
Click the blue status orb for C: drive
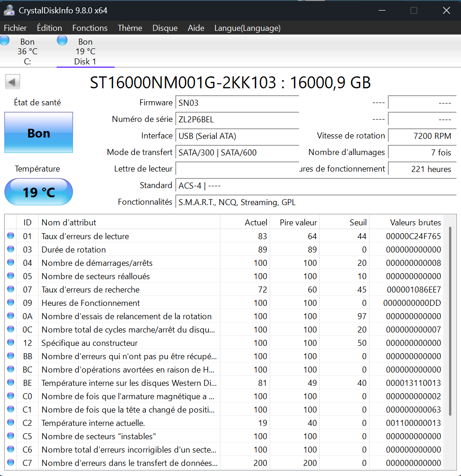[x=5, y=40]
